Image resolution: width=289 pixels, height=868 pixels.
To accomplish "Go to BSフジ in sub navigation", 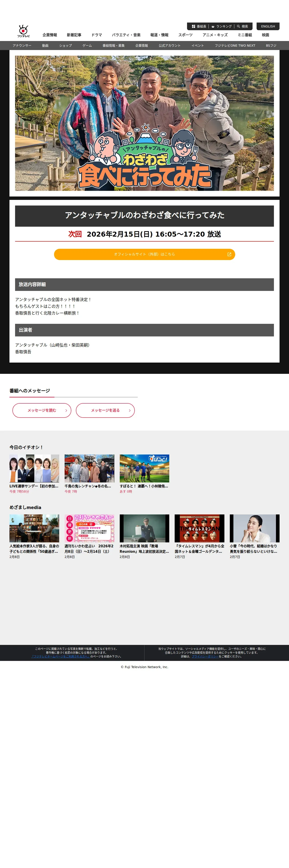I will pyautogui.click(x=271, y=46).
